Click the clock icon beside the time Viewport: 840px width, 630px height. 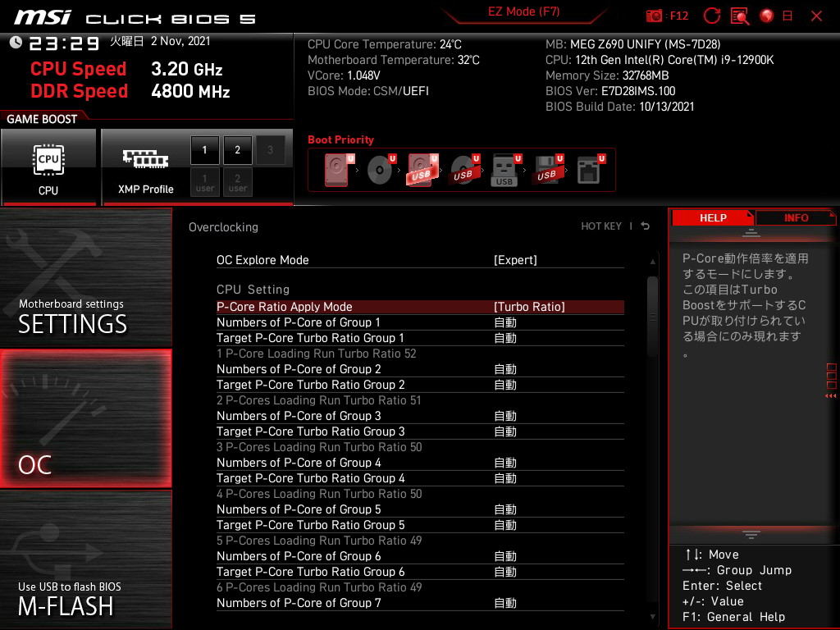tap(16, 42)
